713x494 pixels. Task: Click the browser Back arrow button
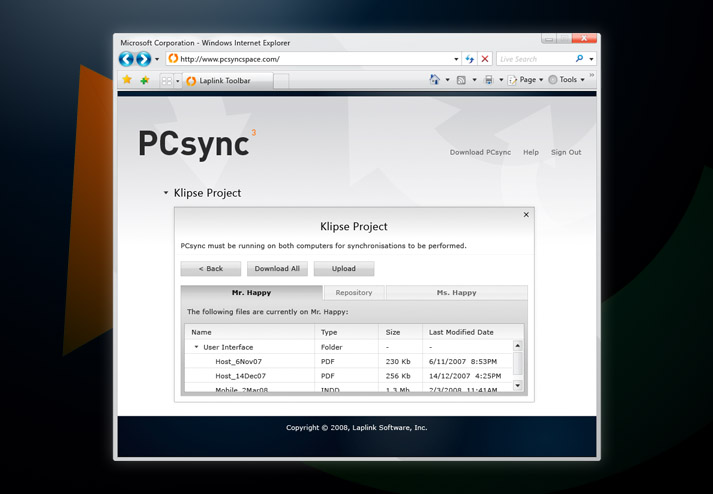(127, 59)
